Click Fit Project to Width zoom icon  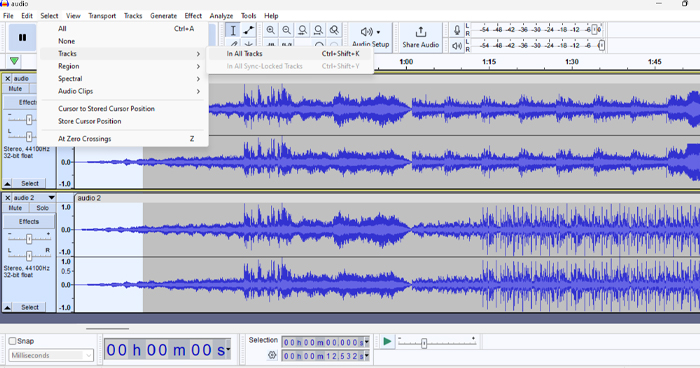(x=318, y=30)
